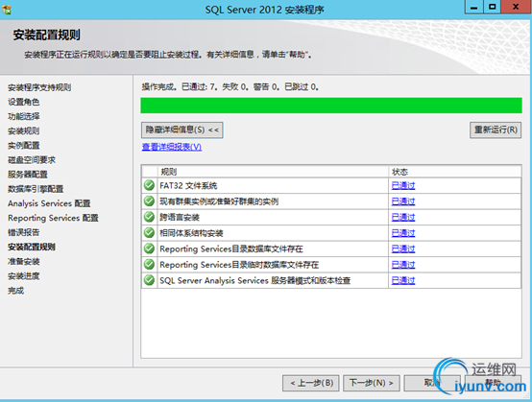
Task: Select 安装规则 step in sidebar
Action: 24,130
